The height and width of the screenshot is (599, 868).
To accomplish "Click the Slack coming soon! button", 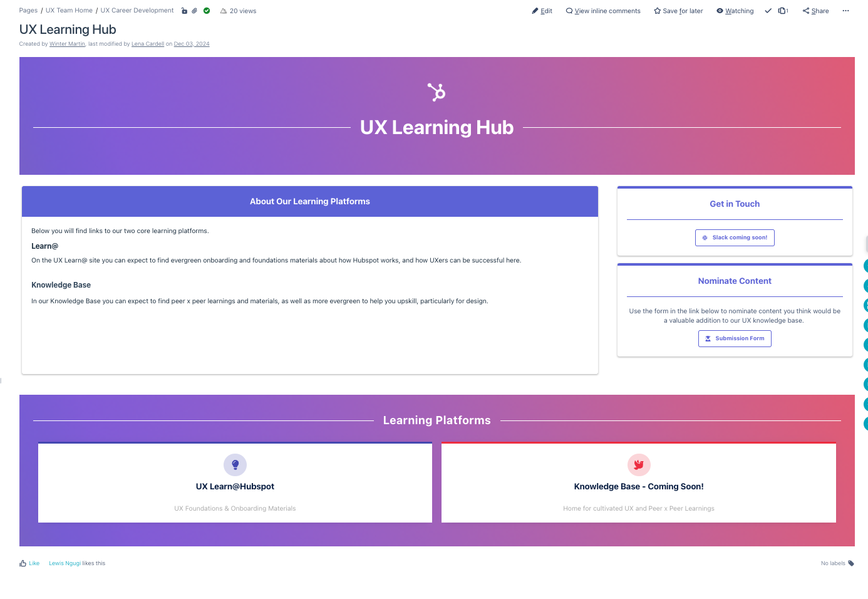I will click(x=735, y=237).
